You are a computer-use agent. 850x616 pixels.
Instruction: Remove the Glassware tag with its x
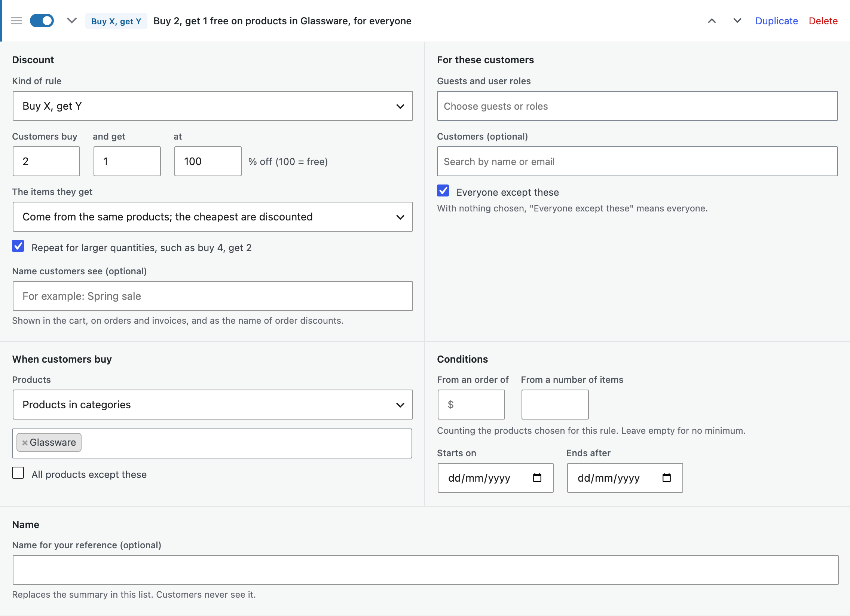(x=25, y=443)
